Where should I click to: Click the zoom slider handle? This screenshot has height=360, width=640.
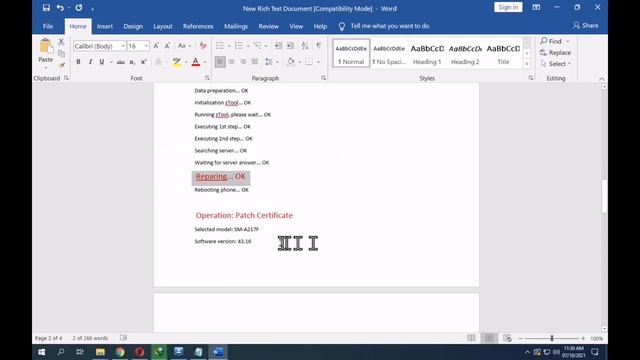tap(551, 338)
